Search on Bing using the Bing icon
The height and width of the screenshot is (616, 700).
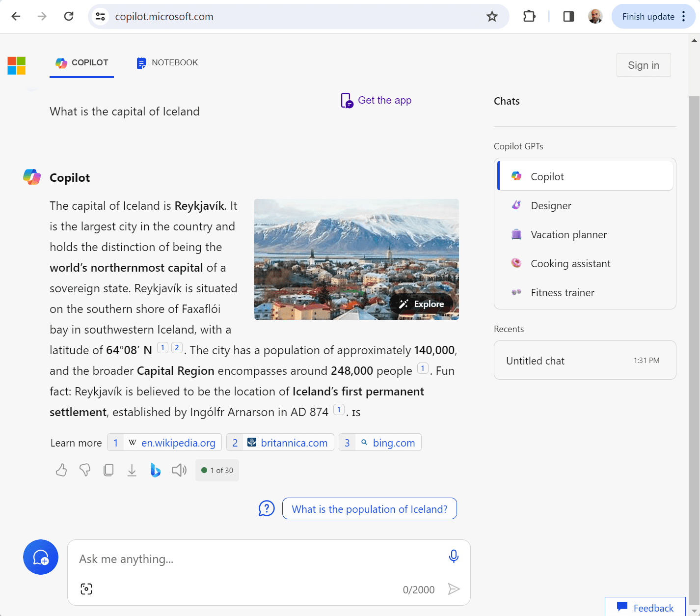tap(156, 470)
